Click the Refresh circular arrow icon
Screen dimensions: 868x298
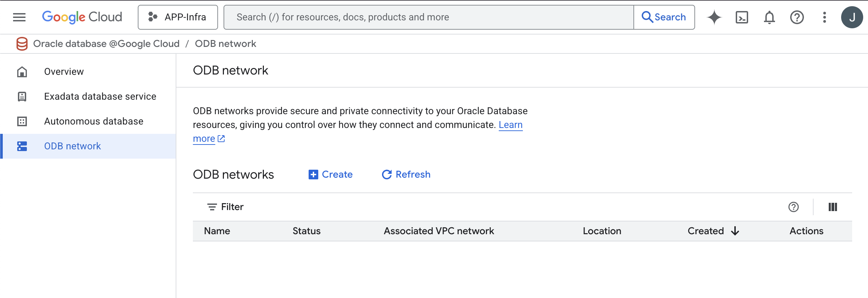pos(387,175)
